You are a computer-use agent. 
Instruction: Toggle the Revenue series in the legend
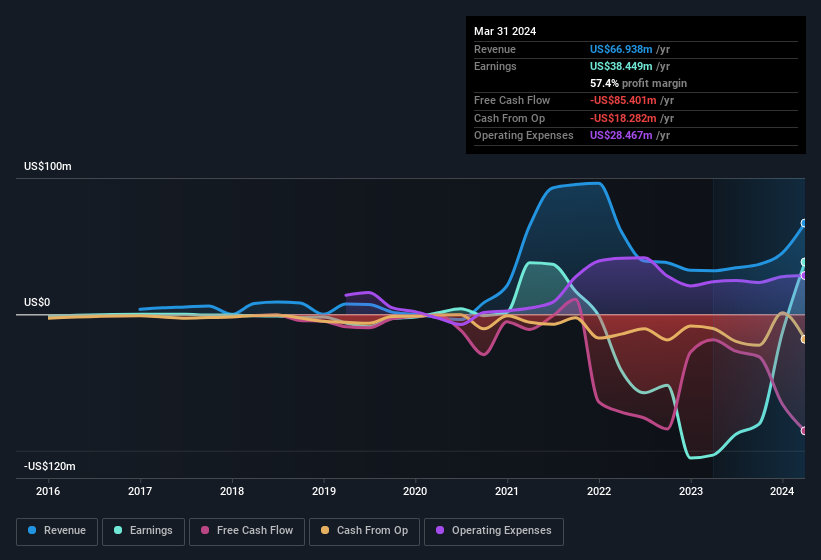(57, 531)
